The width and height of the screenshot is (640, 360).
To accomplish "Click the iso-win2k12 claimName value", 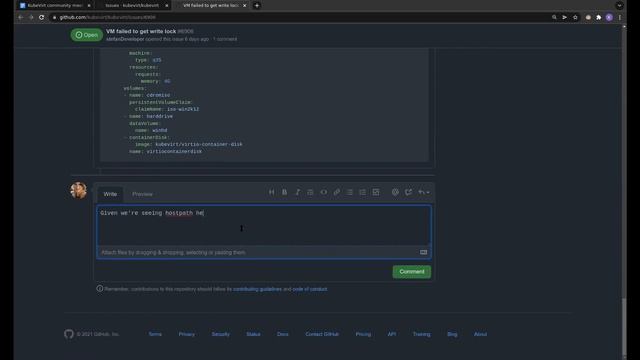I will [x=183, y=109].
